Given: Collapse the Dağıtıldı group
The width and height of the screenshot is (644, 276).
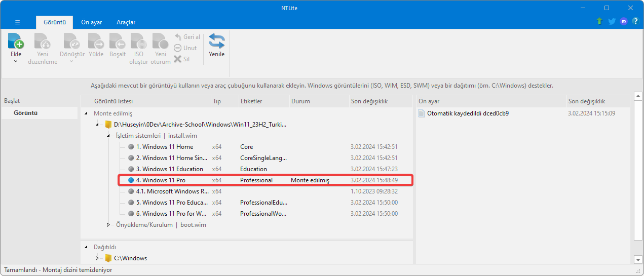Looking at the screenshot, I should coord(86,247).
